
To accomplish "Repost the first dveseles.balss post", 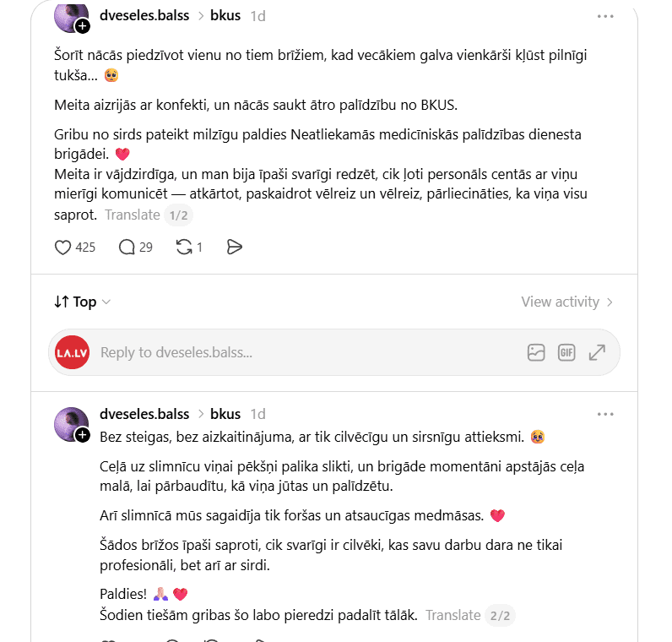I will tap(184, 248).
